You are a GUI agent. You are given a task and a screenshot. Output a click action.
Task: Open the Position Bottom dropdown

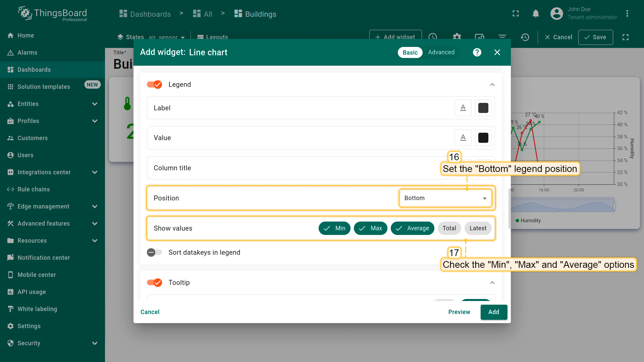coord(445,198)
